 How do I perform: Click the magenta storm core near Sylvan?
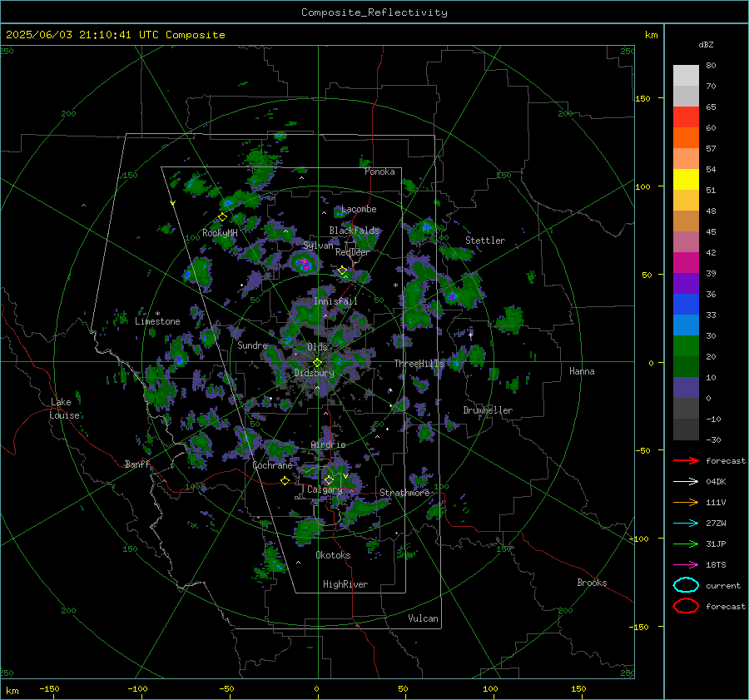coord(304,263)
